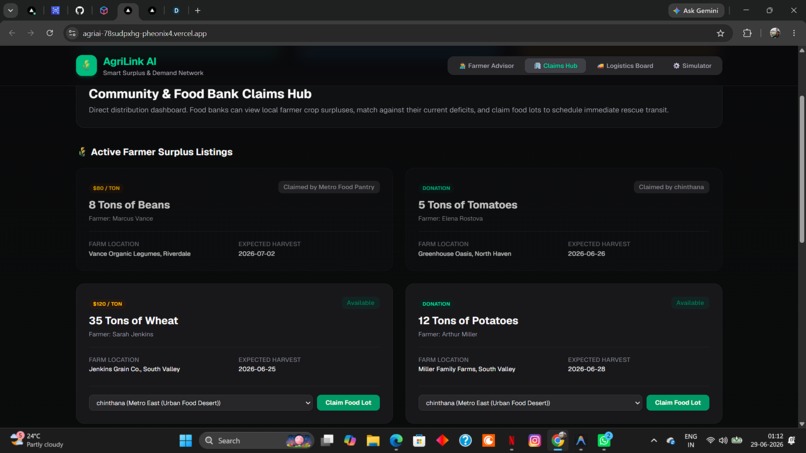The image size is (806, 453).
Task: Click 'Greenhouse Oasis, North Haven' location text
Action: pyautogui.click(x=464, y=253)
